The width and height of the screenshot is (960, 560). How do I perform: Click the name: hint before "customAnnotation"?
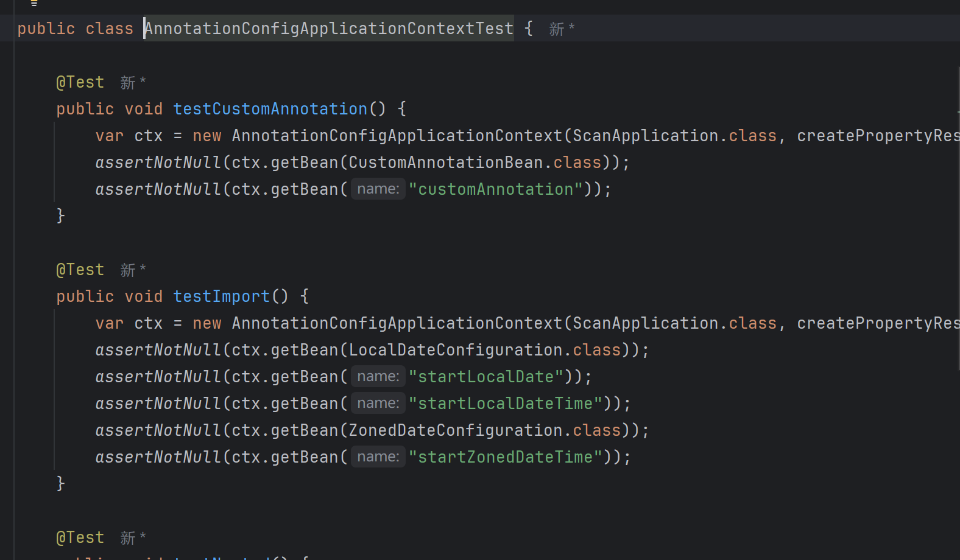pos(378,189)
